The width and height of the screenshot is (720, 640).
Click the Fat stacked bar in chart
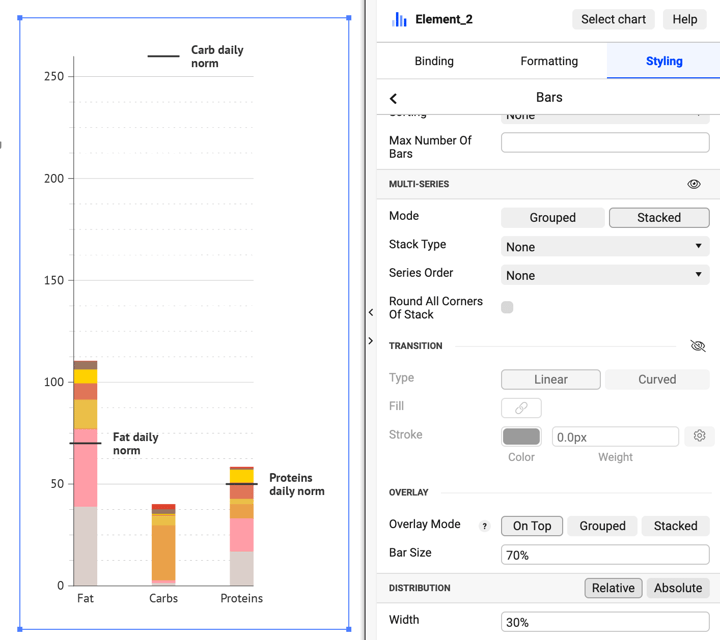coord(85,473)
